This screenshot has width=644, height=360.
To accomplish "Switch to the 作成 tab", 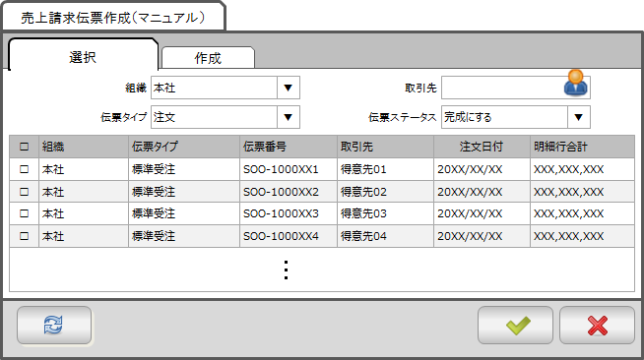I will pos(208,58).
